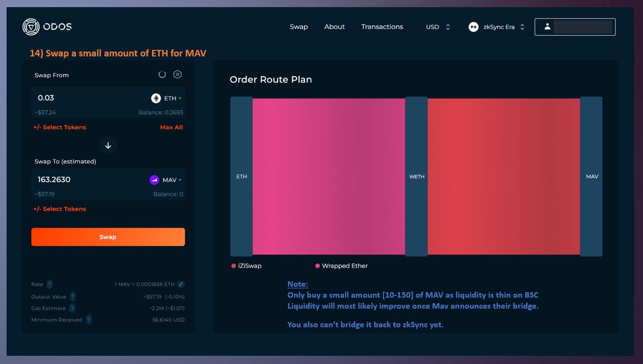This screenshot has height=364, width=643.
Task: Click the ~2.2M (~$1.07) gas estimate value
Action: pyautogui.click(x=167, y=308)
